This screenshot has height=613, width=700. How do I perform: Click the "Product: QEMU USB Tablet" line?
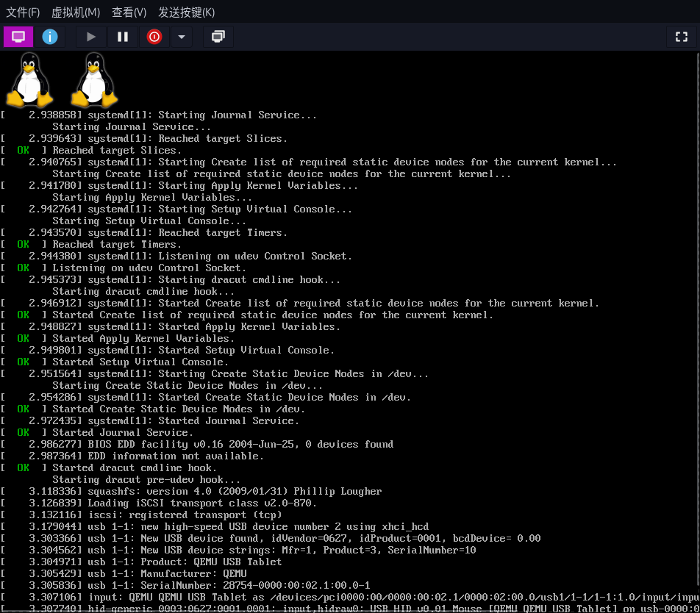(185, 562)
